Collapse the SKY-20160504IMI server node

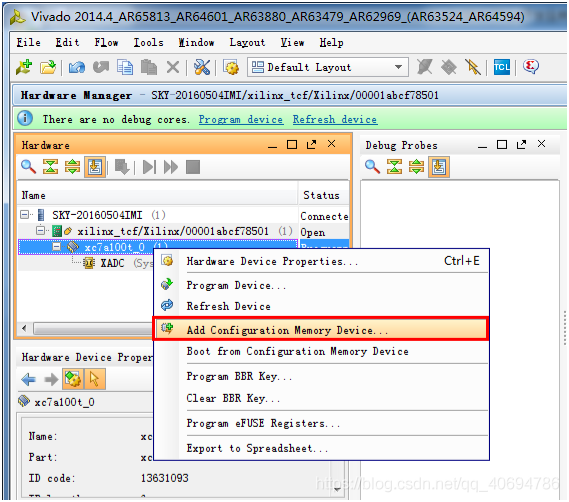[x=24, y=215]
